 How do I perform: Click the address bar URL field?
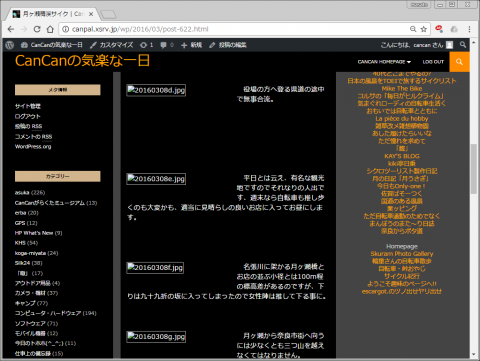233,29
